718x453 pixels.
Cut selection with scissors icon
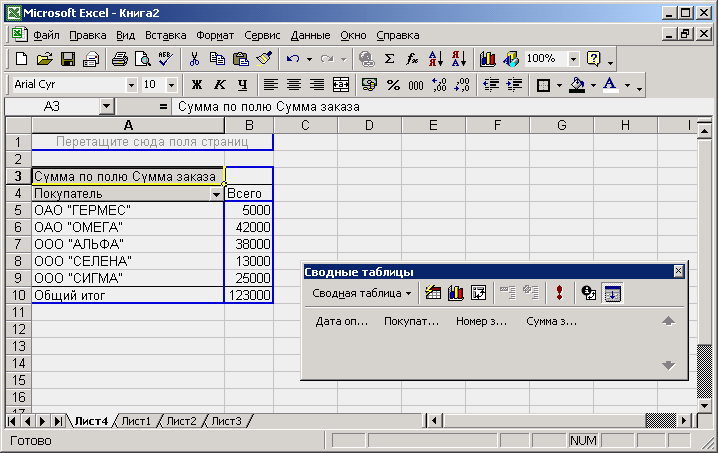coord(194,59)
